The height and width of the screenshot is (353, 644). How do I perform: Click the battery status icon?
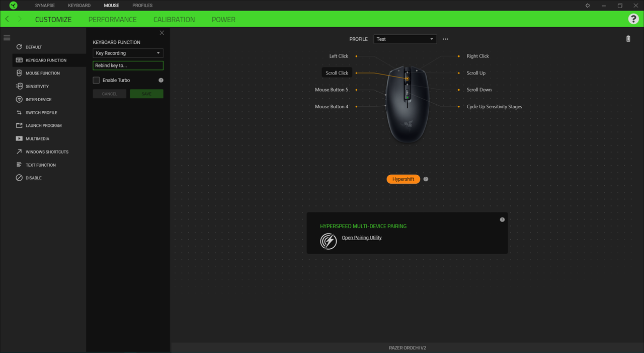click(x=628, y=39)
